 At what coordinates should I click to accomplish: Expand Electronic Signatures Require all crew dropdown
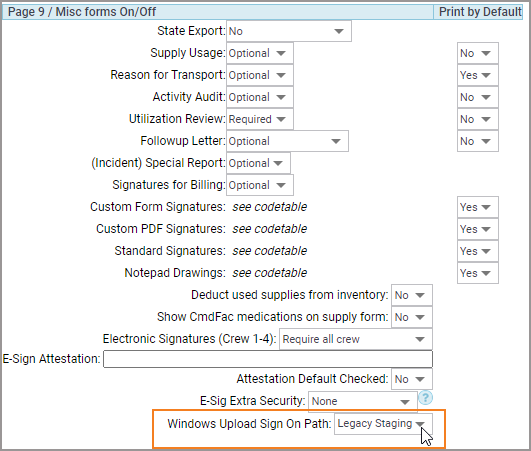tap(356, 339)
